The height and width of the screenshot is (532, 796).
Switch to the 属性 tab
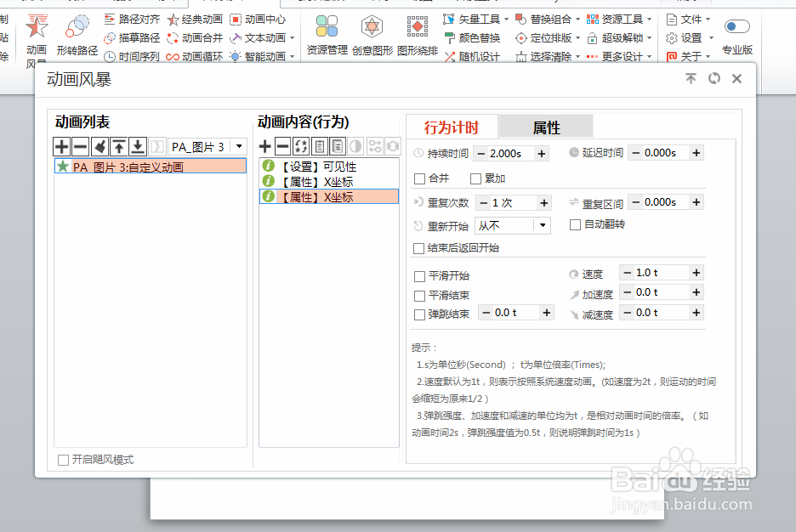[546, 126]
